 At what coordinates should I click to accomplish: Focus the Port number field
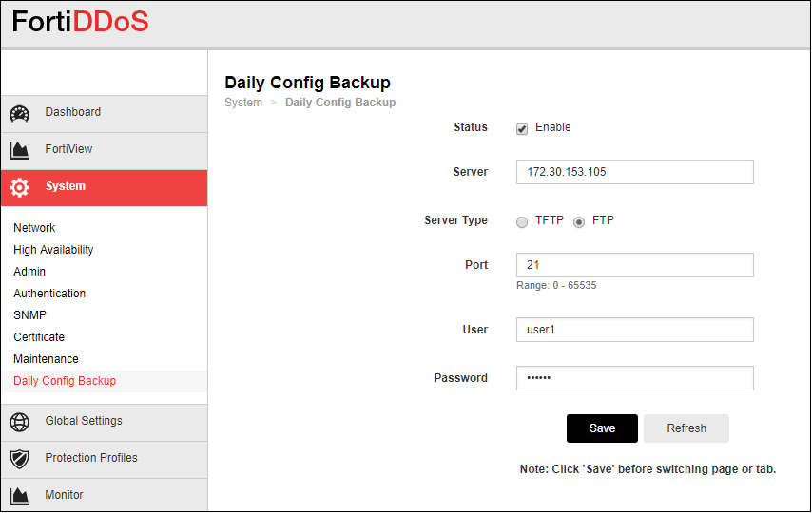pos(635,265)
